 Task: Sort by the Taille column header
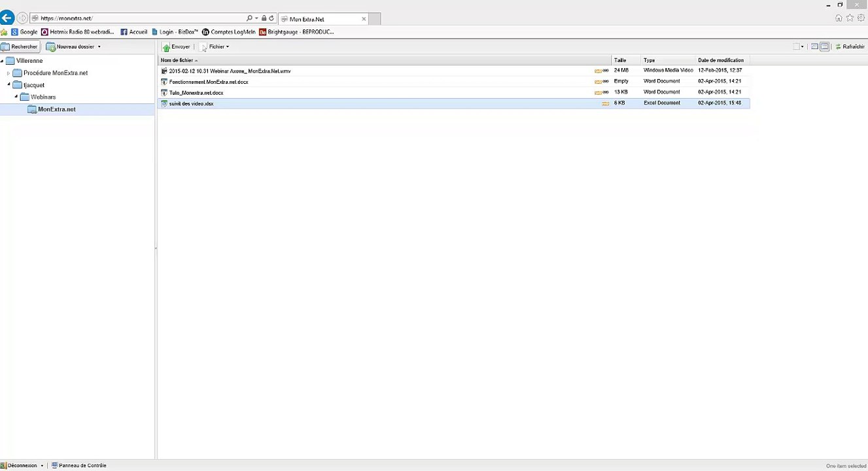[626, 60]
